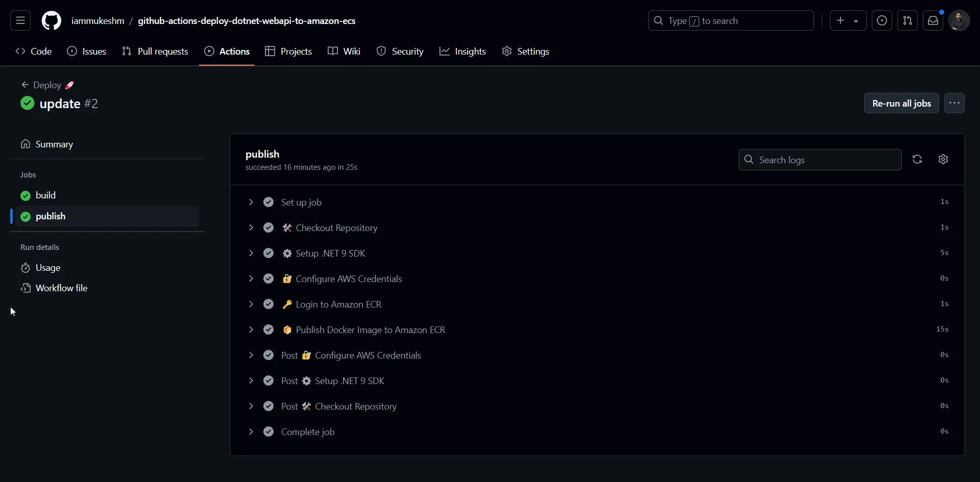Open user profile avatar menu
This screenshot has height=482, width=980.
pyautogui.click(x=959, y=21)
